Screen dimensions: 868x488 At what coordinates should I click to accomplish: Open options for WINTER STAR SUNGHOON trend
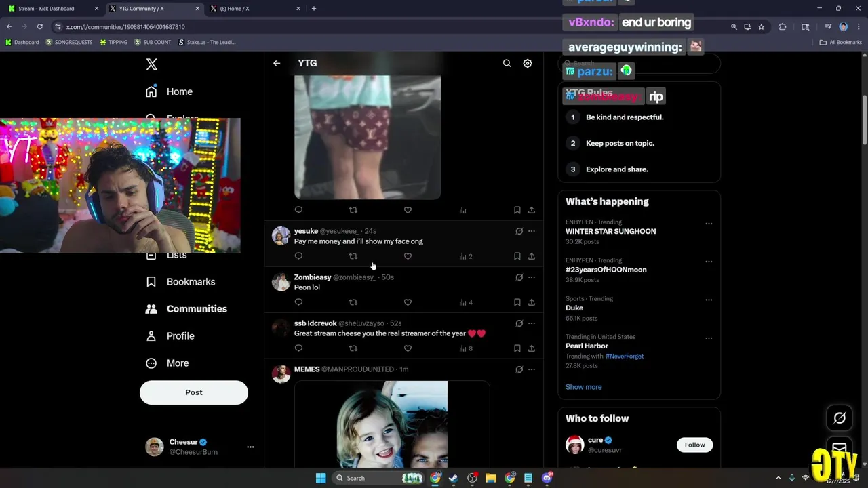[709, 224]
